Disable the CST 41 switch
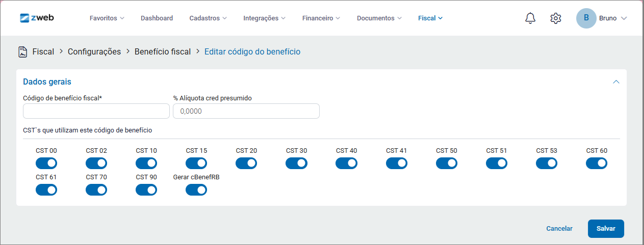Image resolution: width=644 pixels, height=245 pixels. [396, 164]
